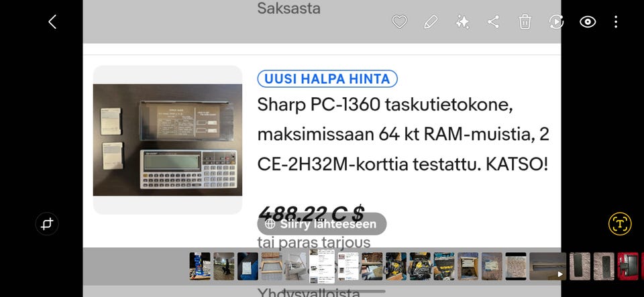Tap the eye icon in top toolbar

[588, 21]
